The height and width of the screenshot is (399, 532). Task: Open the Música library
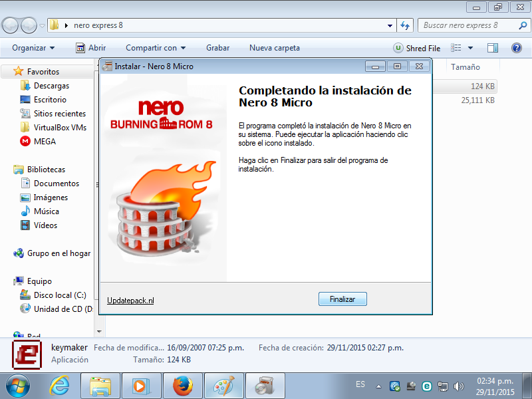(46, 211)
